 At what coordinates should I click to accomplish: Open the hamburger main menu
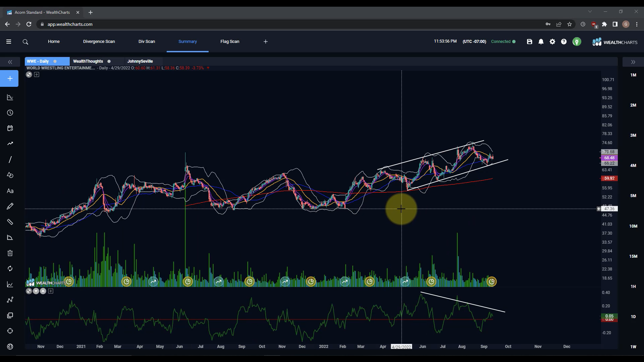9,42
